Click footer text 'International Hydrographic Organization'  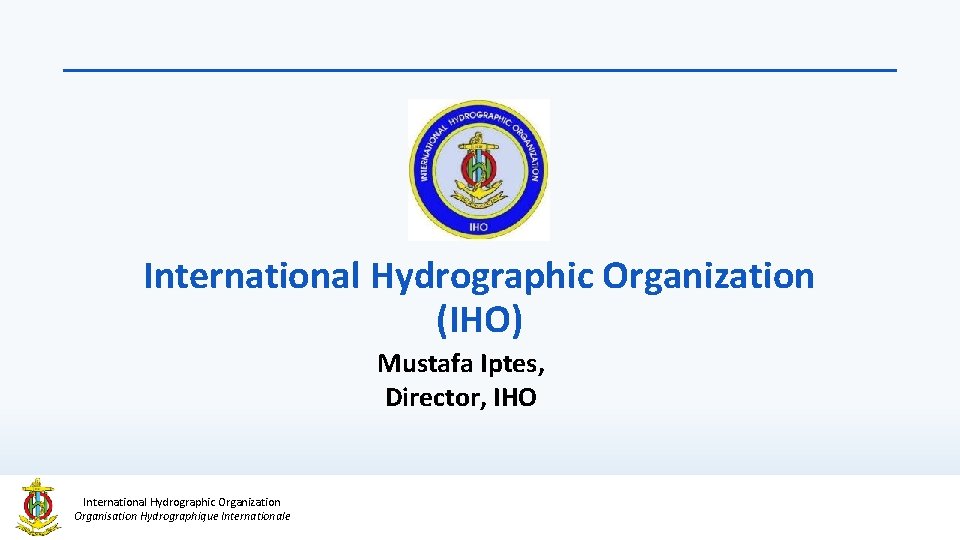pos(182,502)
